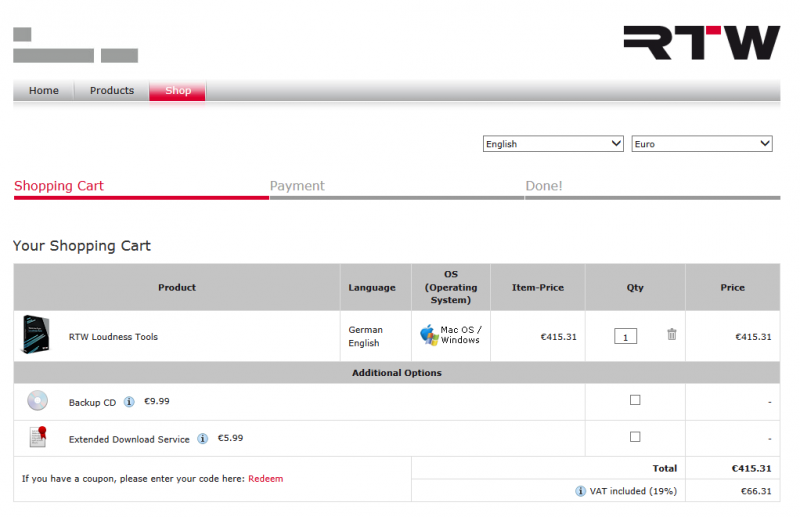Open the Backup CD info icon
This screenshot has height=517, width=800.
(129, 402)
